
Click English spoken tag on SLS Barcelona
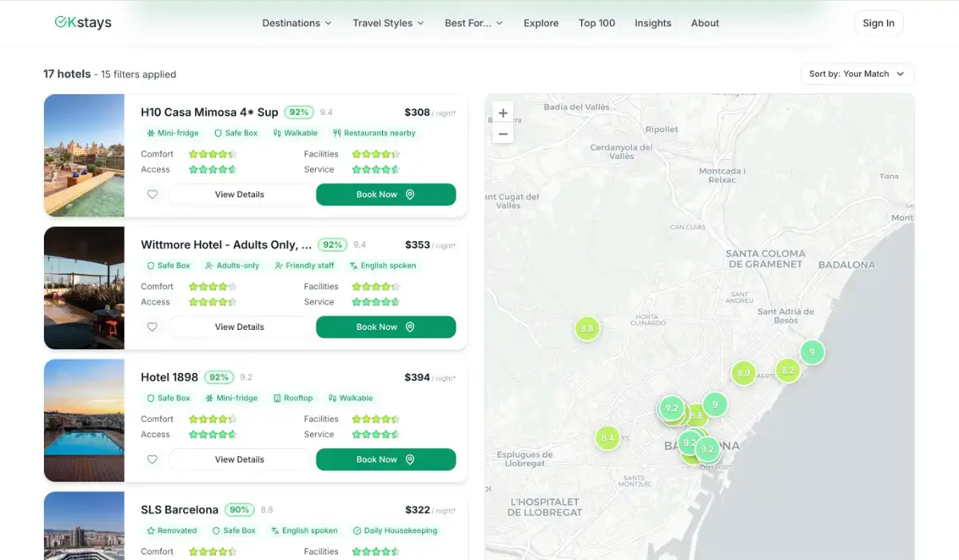tap(304, 531)
